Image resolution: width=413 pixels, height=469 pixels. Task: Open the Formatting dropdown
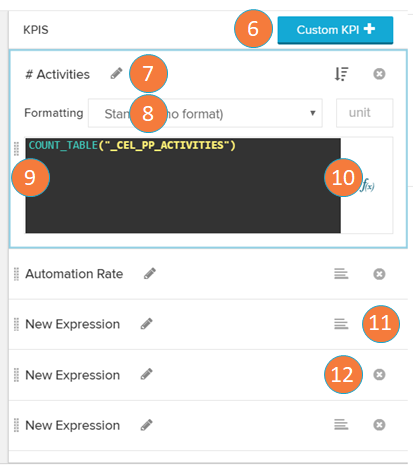(205, 113)
